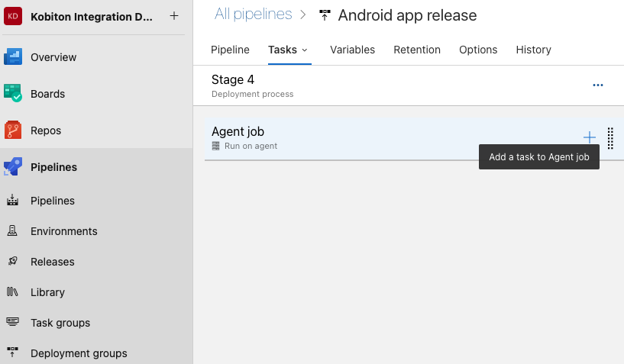
Task: Switch to the Pipeline tab
Action: [x=230, y=50]
